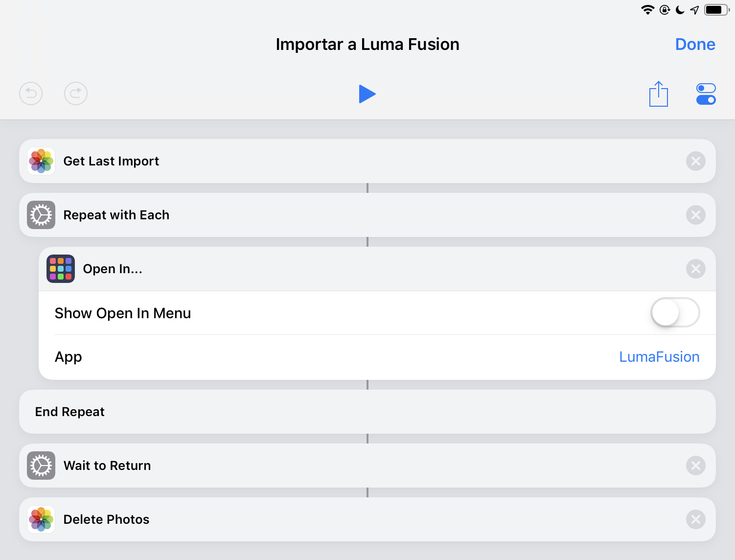The image size is (735, 560).
Task: Tap Done to finish editing
Action: [695, 45]
